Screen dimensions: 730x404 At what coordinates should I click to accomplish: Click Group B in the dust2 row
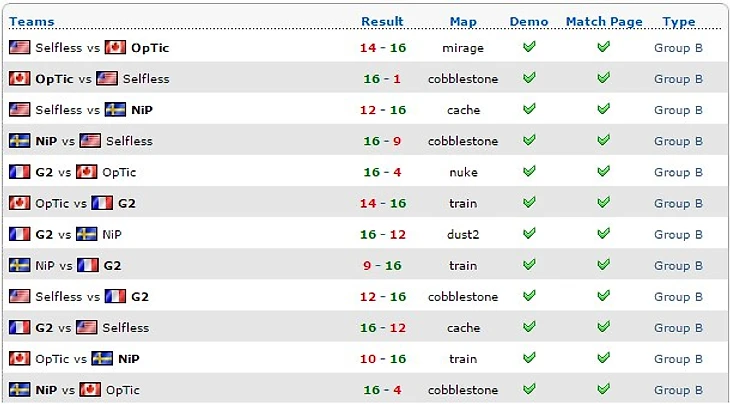pos(678,235)
